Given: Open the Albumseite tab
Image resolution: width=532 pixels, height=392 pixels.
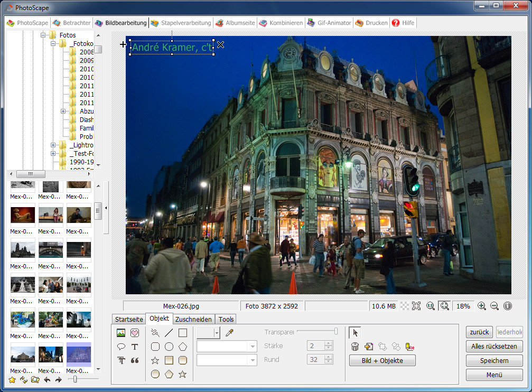Looking at the screenshot, I should pos(236,23).
